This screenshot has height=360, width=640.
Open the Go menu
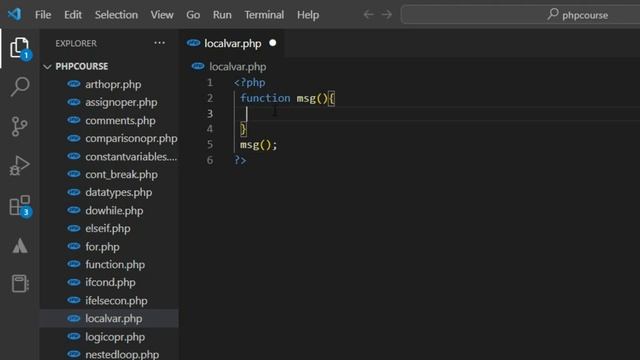pyautogui.click(x=193, y=15)
